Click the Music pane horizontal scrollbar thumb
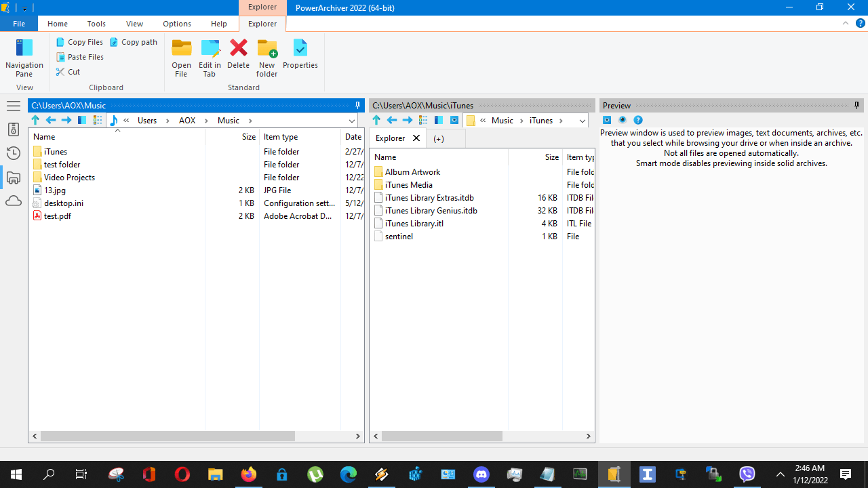This screenshot has width=868, height=488. pyautogui.click(x=167, y=436)
